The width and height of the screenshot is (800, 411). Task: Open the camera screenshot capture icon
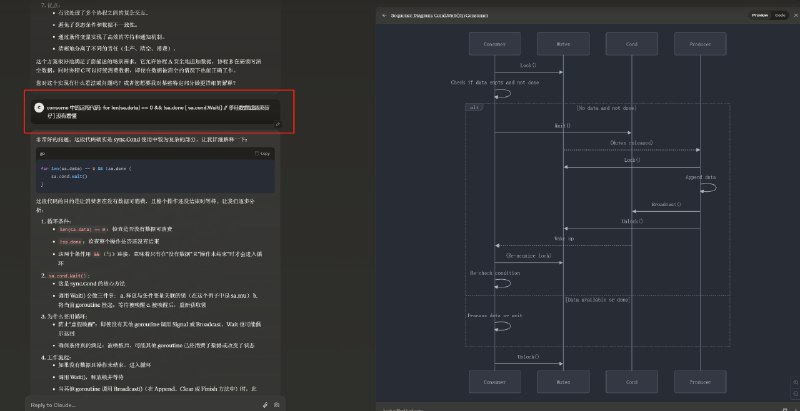(277, 405)
